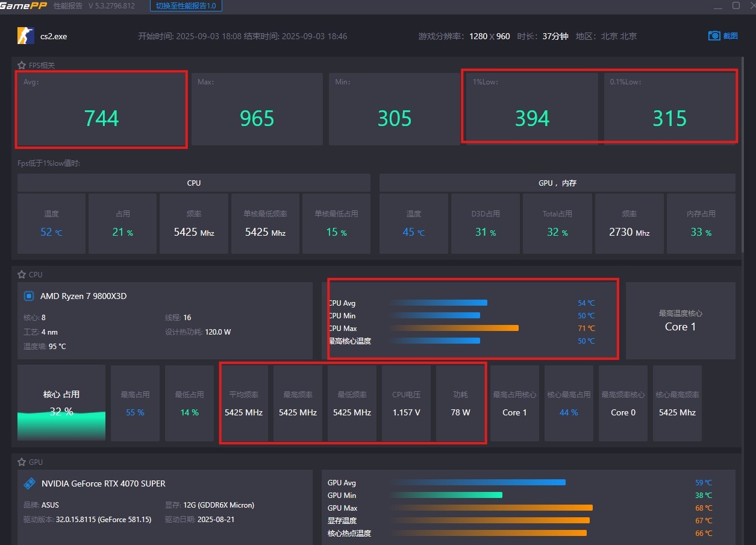Click the cs2.exe game icon
756x545 pixels.
tap(26, 36)
